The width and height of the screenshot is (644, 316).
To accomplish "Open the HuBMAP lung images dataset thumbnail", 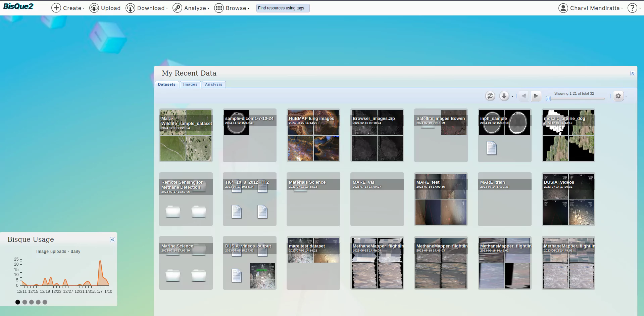I will [x=313, y=135].
